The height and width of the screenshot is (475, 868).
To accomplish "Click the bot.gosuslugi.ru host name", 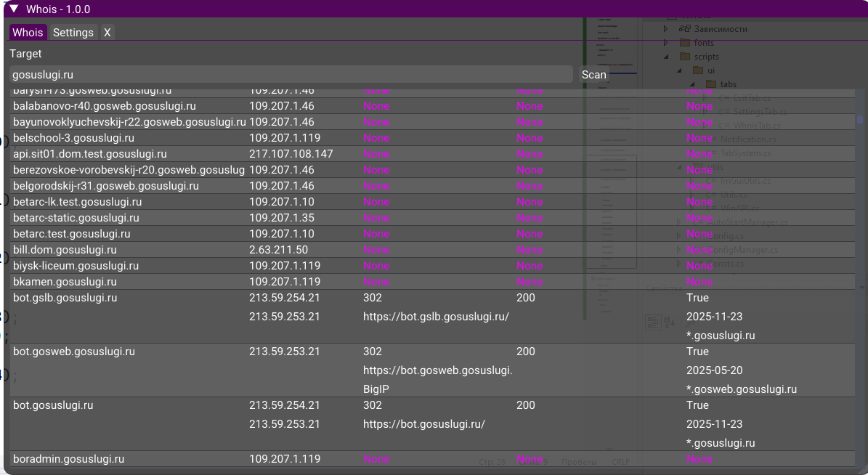I will coord(53,405).
